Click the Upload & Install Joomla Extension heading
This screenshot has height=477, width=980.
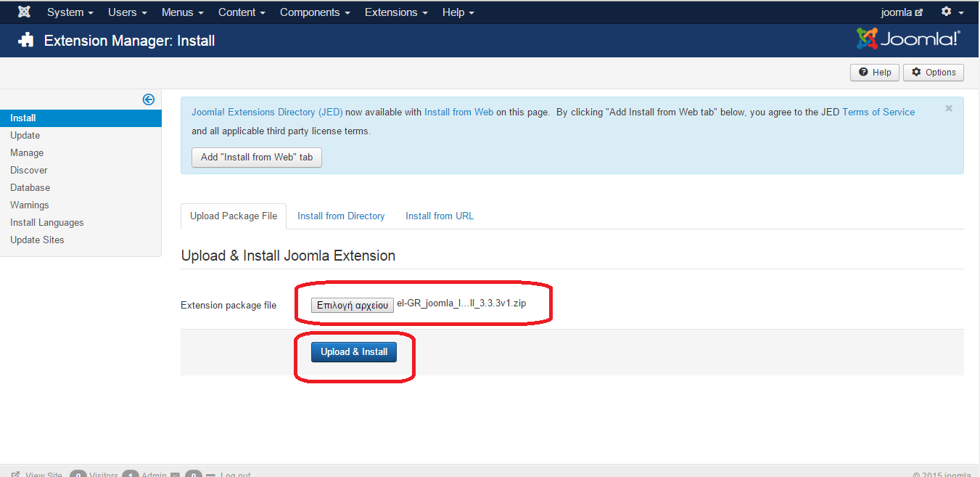288,256
